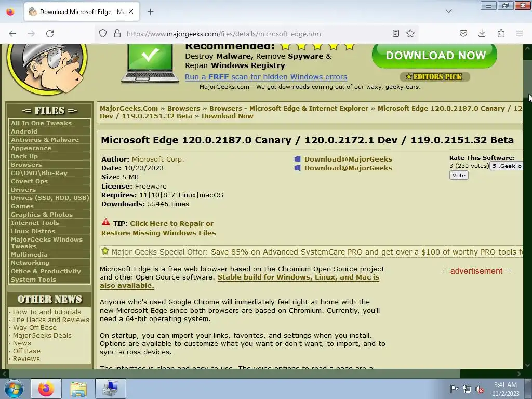Click Firefox icon in the taskbar

point(46,389)
